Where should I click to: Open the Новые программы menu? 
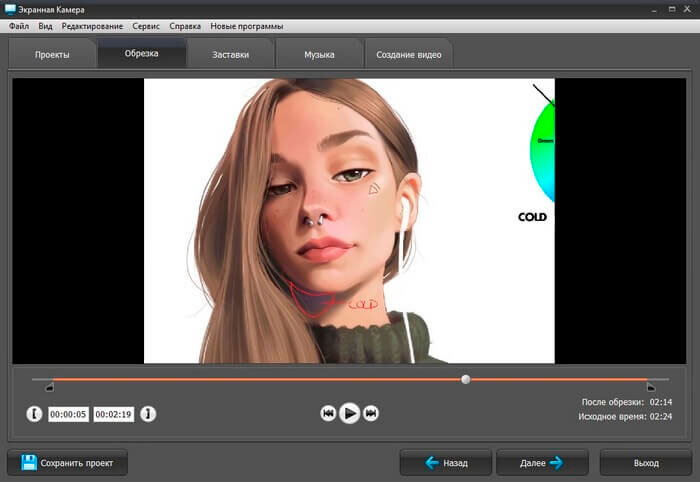tap(247, 26)
